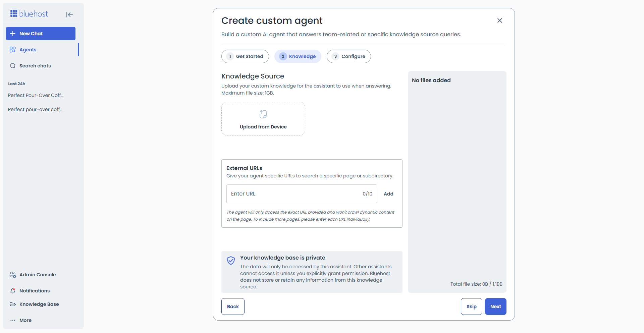Click Add next to the URL field
This screenshot has width=644, height=333.
pos(388,194)
